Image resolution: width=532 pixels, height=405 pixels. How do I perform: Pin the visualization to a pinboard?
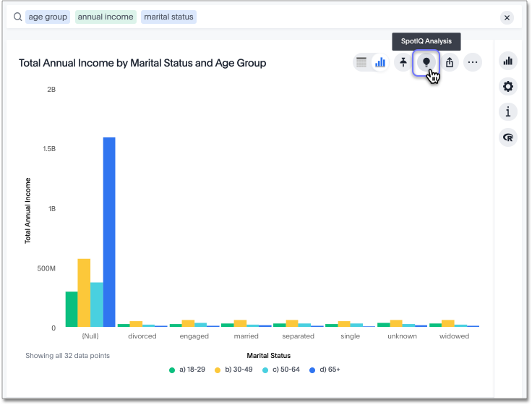click(x=403, y=63)
